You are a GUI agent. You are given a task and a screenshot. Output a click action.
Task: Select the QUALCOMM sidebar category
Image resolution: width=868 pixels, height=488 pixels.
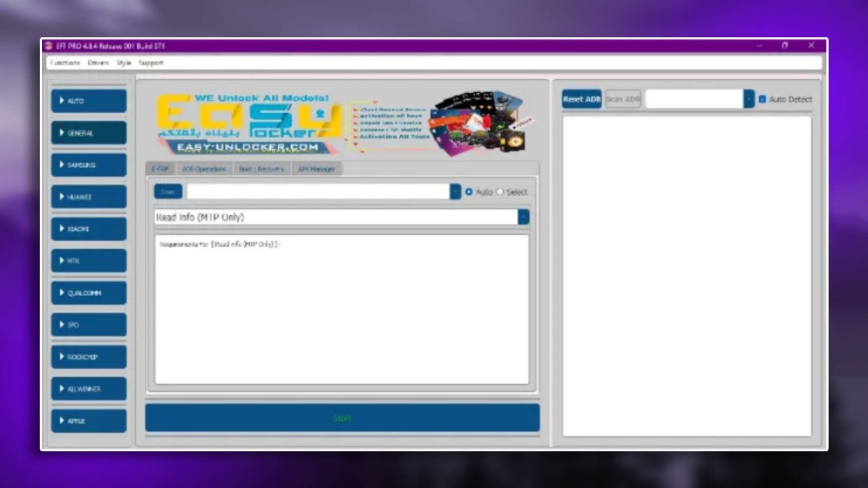(89, 293)
